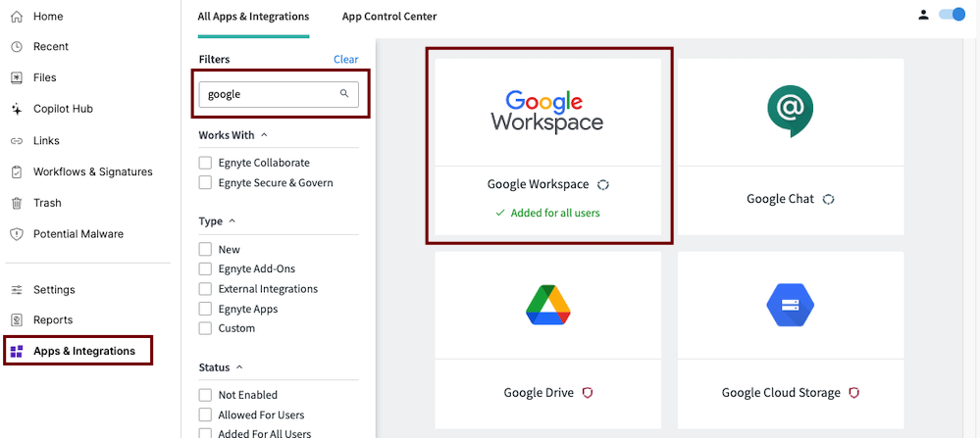Image resolution: width=980 pixels, height=438 pixels.
Task: Enable the New type filter checkbox
Action: coord(205,250)
